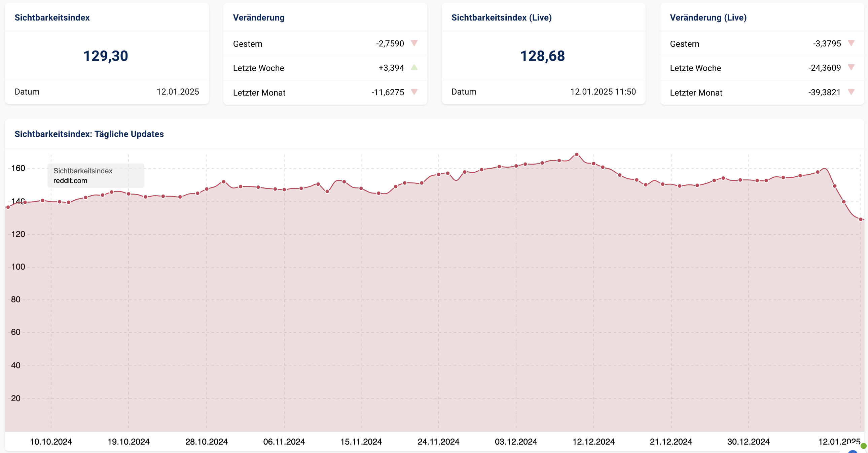Click the Veränderung (Live) card heading
The image size is (868, 453).
coord(708,18)
